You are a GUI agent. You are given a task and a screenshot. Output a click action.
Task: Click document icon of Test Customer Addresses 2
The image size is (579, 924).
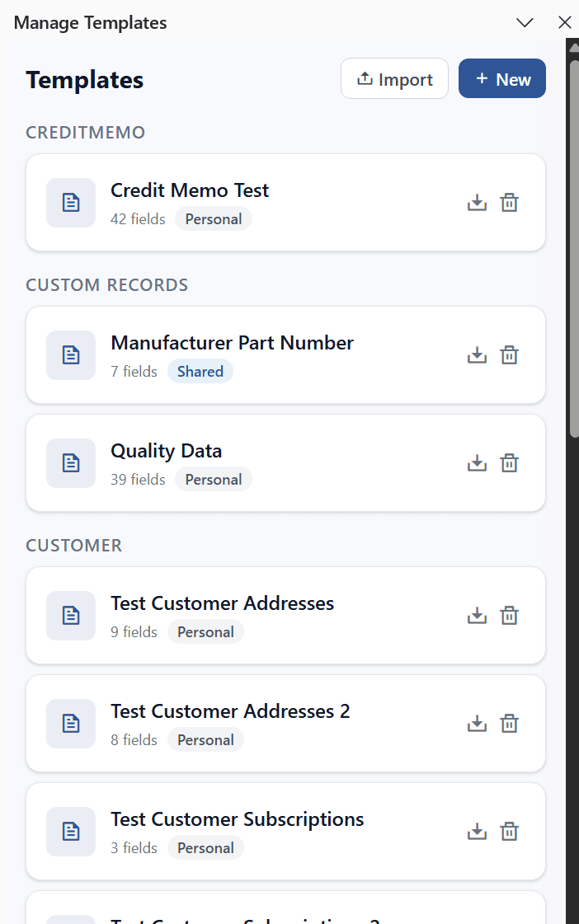click(x=71, y=724)
